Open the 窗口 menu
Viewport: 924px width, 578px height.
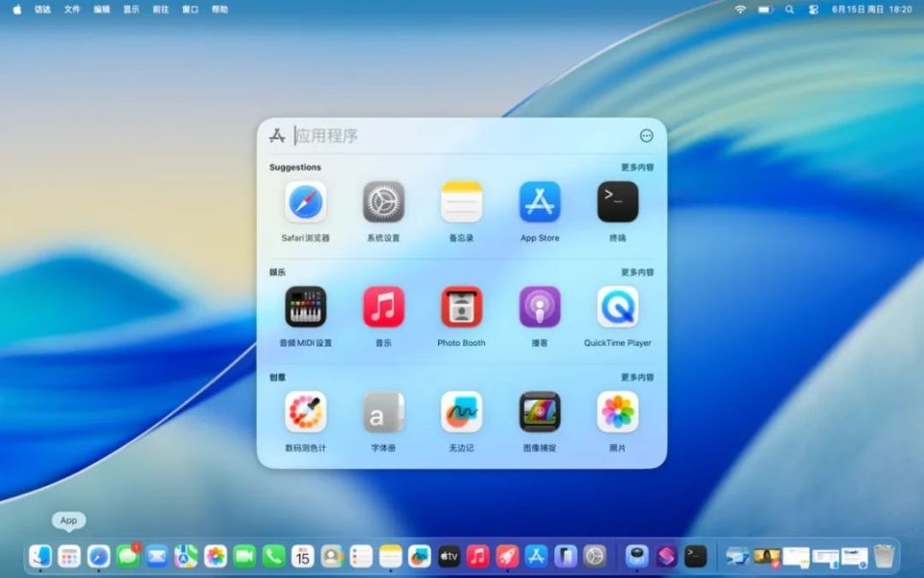point(190,10)
